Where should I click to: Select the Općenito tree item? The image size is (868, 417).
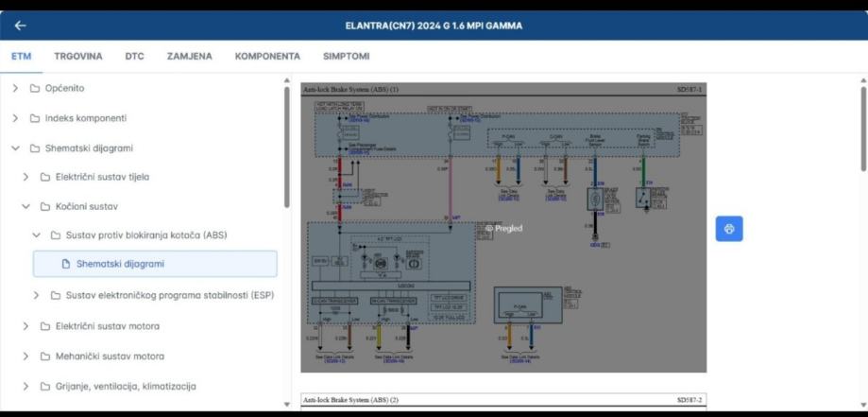65,88
